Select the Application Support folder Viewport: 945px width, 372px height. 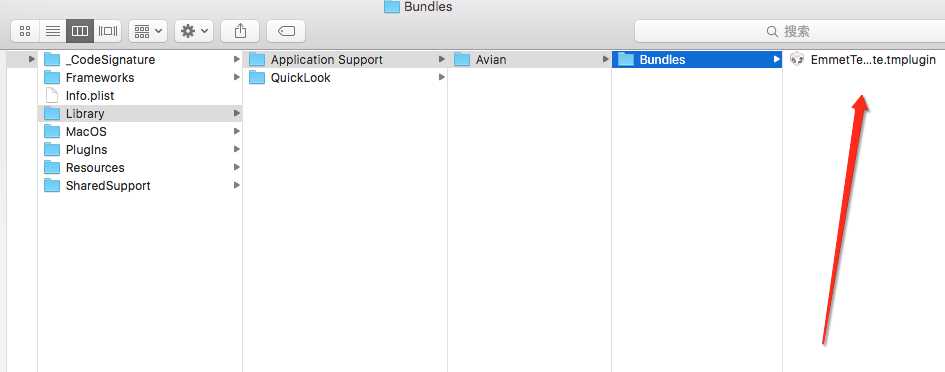pos(345,60)
